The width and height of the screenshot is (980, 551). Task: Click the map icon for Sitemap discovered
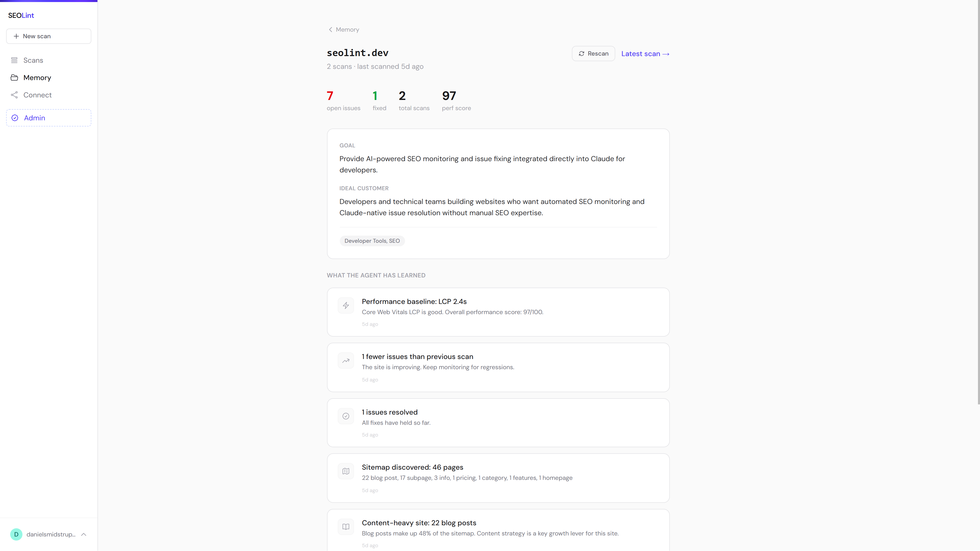point(345,471)
